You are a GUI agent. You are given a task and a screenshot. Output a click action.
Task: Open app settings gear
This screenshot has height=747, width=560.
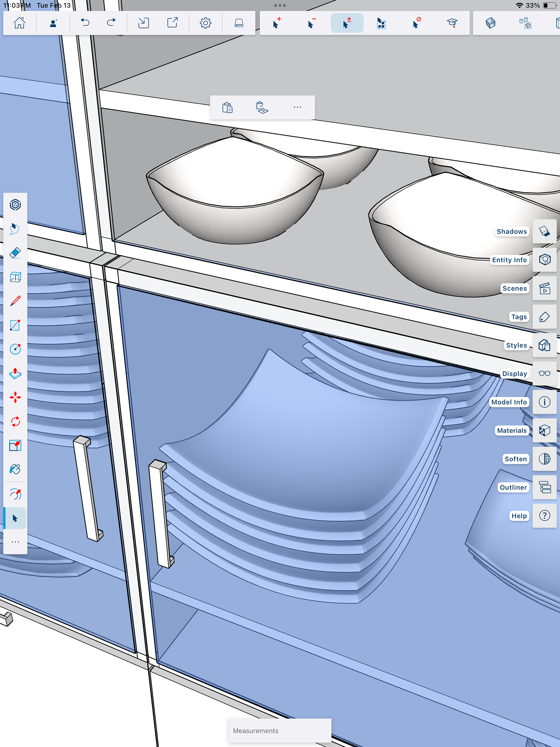205,23
